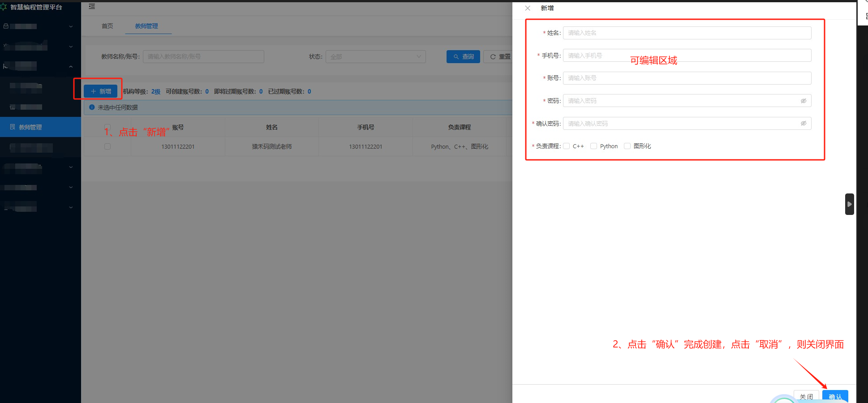The image size is (868, 403).
Task: Check the 图形化 course checkbox
Action: point(627,146)
